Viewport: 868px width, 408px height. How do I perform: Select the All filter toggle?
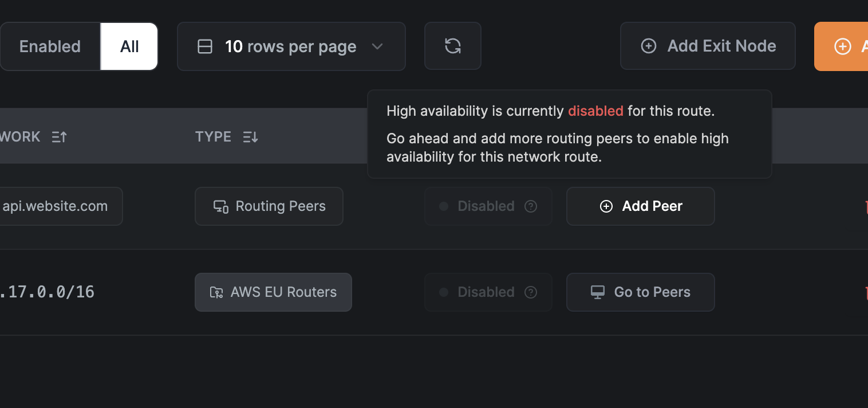click(x=129, y=46)
